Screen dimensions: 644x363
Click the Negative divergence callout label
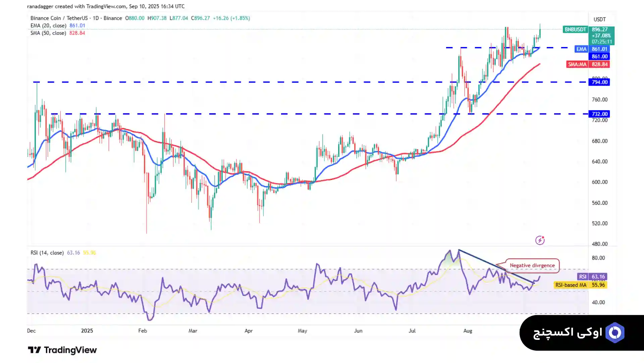coord(532,265)
